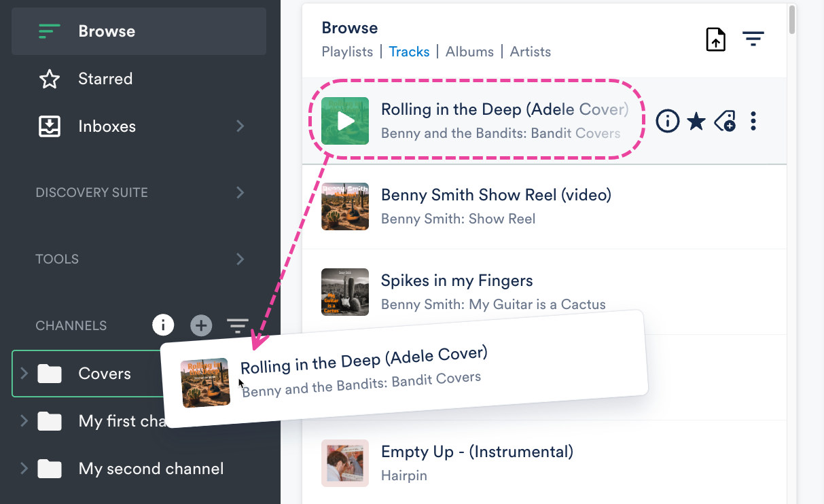Click the Browse lines icon in sidebar
The width and height of the screenshot is (824, 504).
click(50, 31)
